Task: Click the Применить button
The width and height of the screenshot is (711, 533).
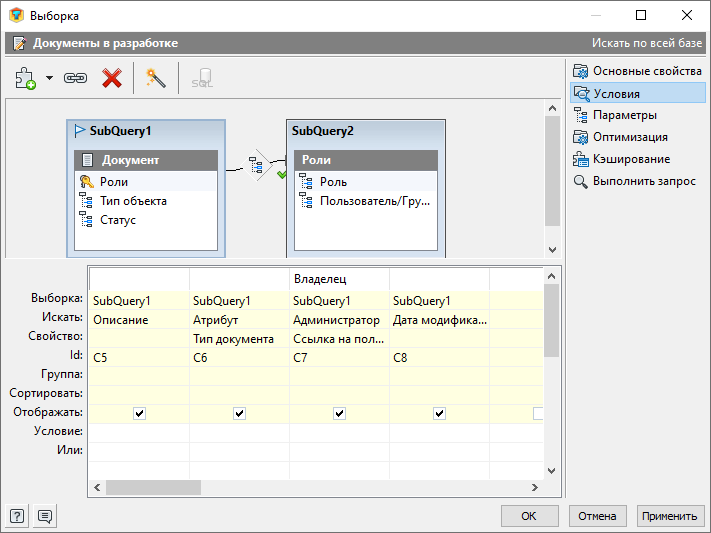Action: [x=669, y=516]
